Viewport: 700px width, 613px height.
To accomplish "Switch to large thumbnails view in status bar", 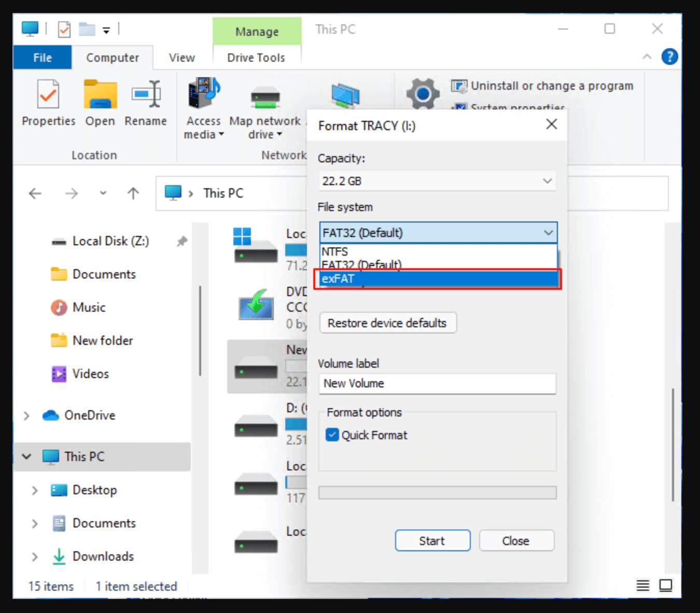I will (x=666, y=585).
